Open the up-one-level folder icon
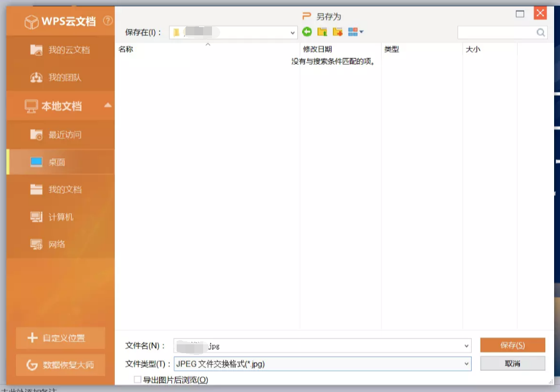This screenshot has width=560, height=392. [322, 32]
